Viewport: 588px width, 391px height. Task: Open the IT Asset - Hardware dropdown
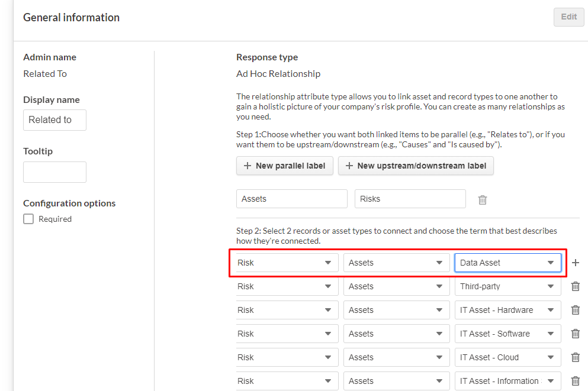[507, 310]
